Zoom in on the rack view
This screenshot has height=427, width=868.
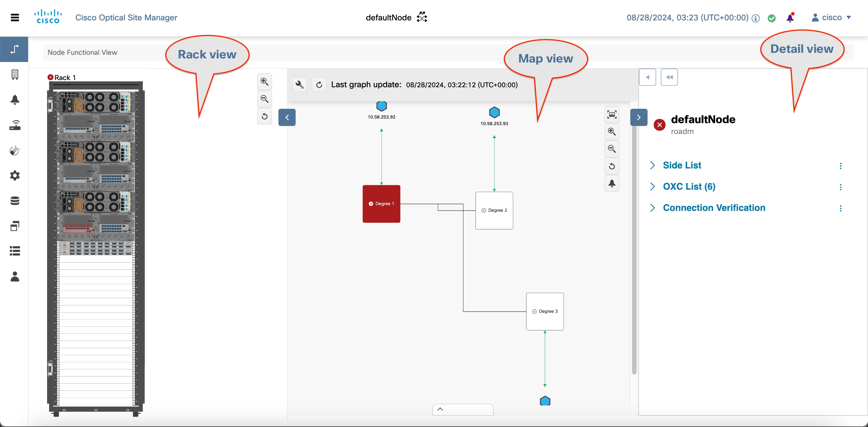pyautogui.click(x=265, y=81)
